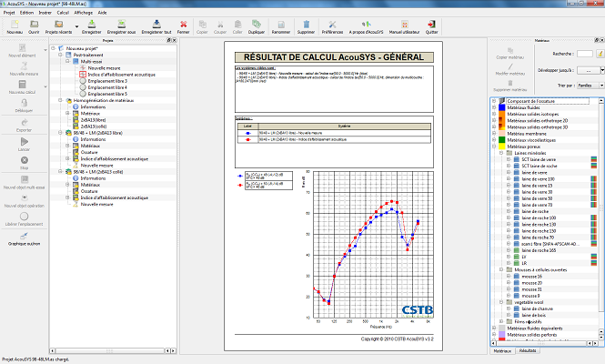This screenshot has width=605, height=364.
Task: Open Préférences from the toolbar
Action: click(x=332, y=25)
